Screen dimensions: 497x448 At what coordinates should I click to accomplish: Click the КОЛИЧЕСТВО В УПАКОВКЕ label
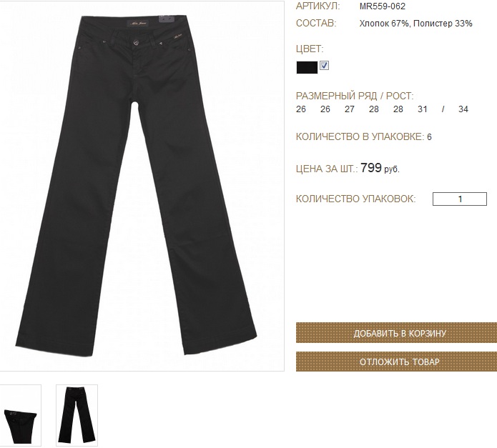pos(360,136)
